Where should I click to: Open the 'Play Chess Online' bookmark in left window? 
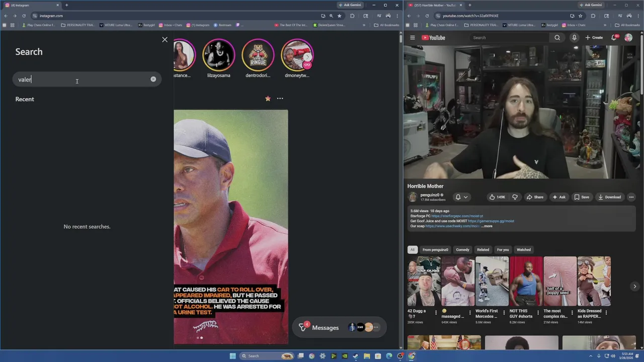[38, 25]
